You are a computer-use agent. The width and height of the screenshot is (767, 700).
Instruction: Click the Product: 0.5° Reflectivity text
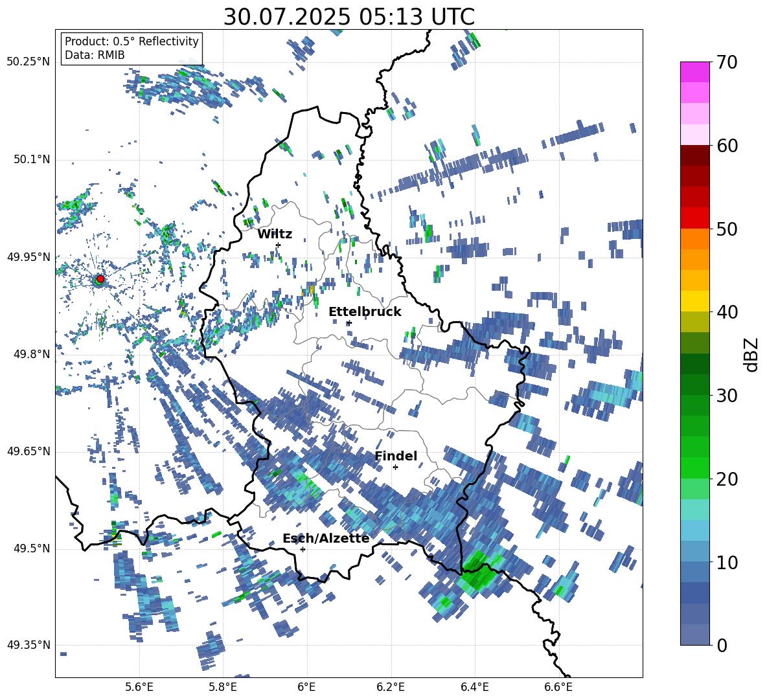coord(132,41)
